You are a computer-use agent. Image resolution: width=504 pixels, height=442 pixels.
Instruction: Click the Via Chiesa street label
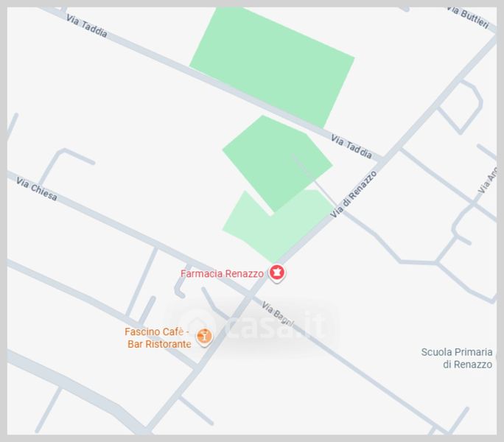tap(37, 189)
